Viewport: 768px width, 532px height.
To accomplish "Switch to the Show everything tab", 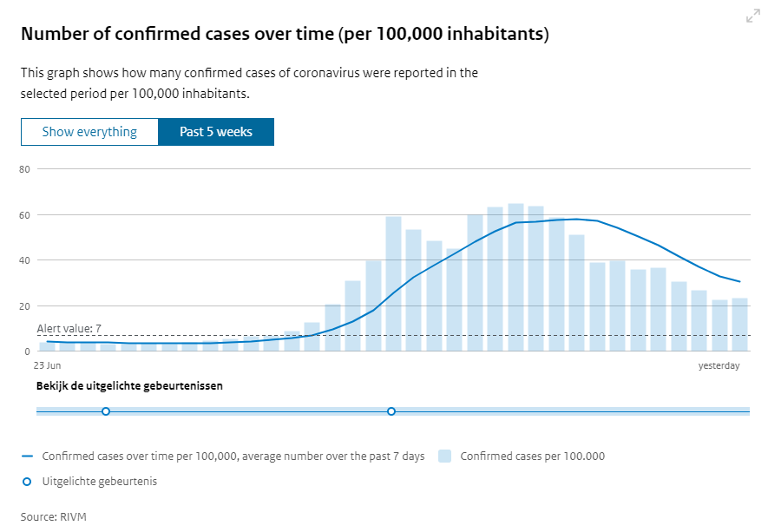I will [90, 132].
